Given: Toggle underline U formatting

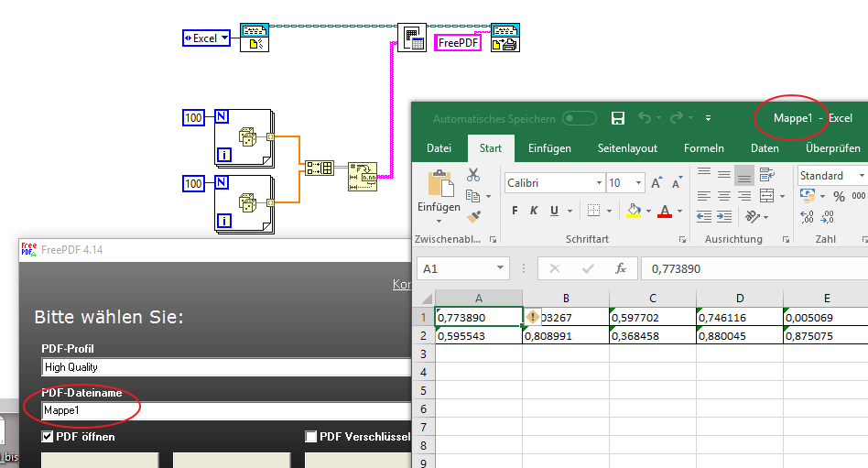Looking at the screenshot, I should (554, 211).
